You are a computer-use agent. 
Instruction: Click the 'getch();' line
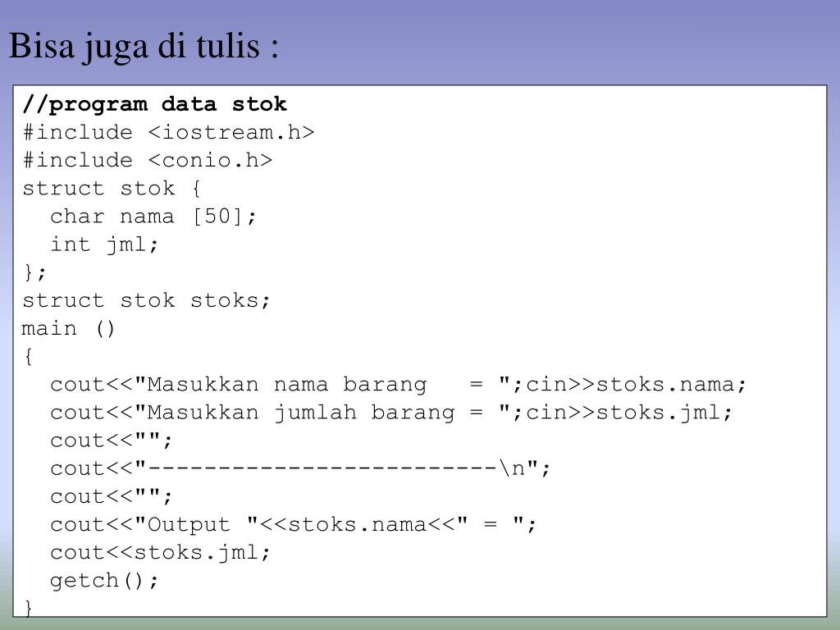(104, 581)
